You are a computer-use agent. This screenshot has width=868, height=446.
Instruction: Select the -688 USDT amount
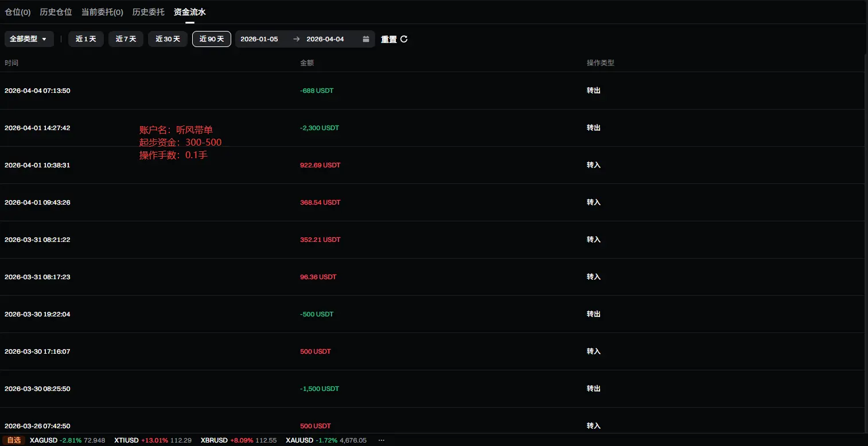[x=317, y=91]
